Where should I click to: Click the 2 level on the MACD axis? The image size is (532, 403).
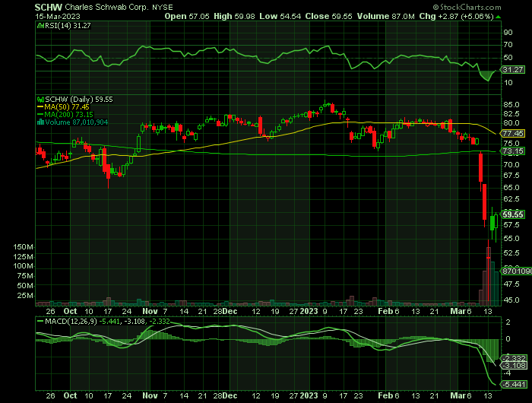(508, 322)
